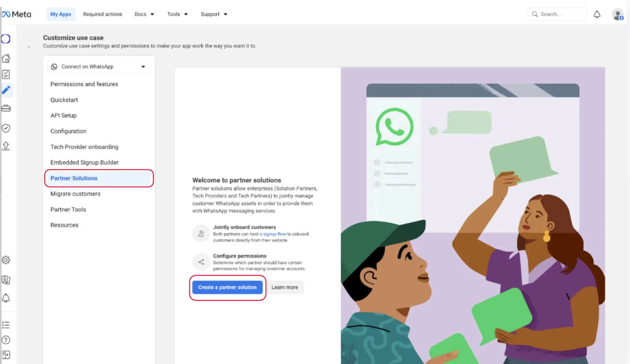Open Permissions and features
Screen dimensions: 630x364
pyautogui.click(x=84, y=84)
